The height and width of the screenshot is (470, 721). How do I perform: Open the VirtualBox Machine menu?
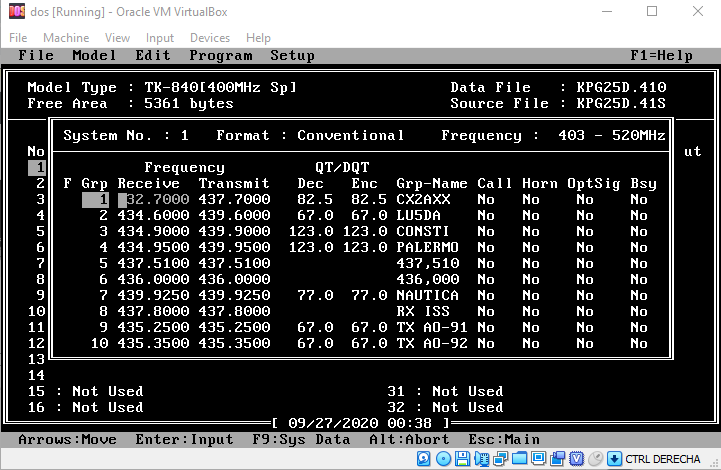(66, 38)
